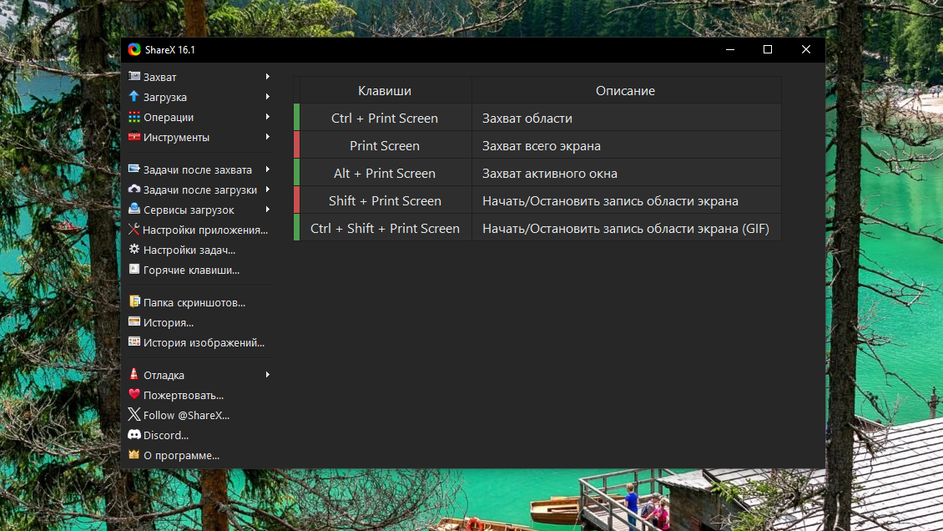Click the О программе crown icon
This screenshot has width=943, height=531.
point(134,455)
